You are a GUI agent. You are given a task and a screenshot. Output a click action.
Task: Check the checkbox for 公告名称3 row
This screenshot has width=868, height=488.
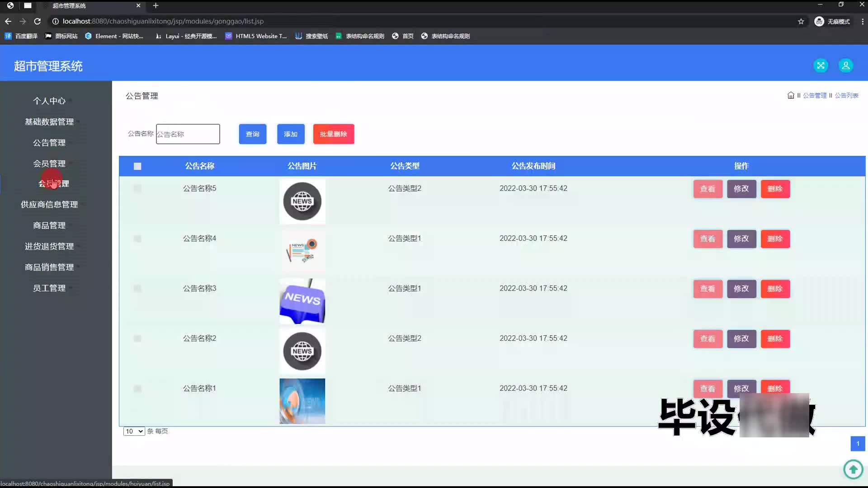click(137, 288)
